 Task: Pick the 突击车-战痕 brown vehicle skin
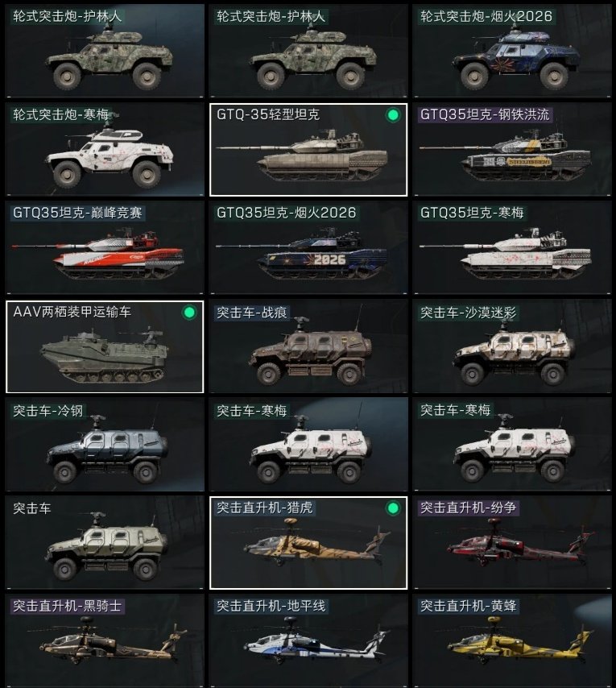[308, 346]
